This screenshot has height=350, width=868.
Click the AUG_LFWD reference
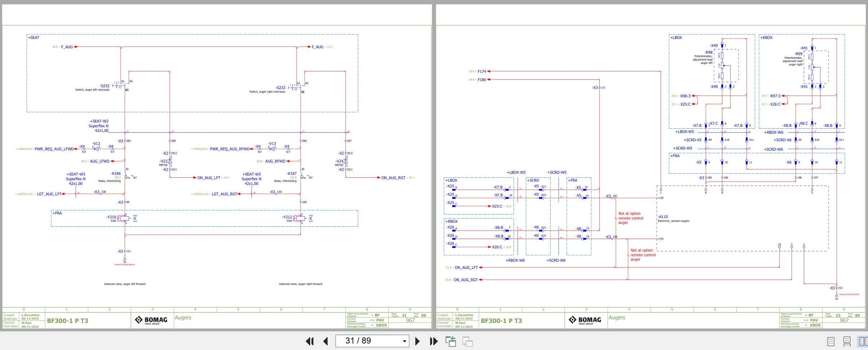coord(100,161)
